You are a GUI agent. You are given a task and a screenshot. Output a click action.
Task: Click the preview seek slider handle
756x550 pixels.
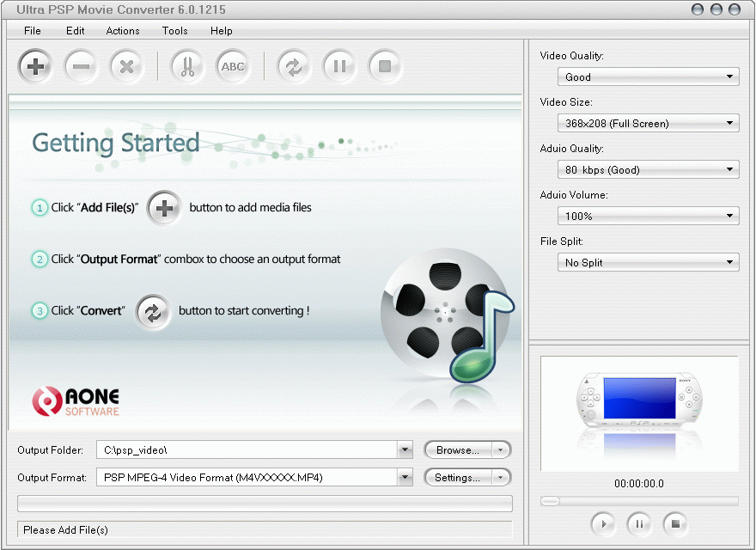(550, 501)
